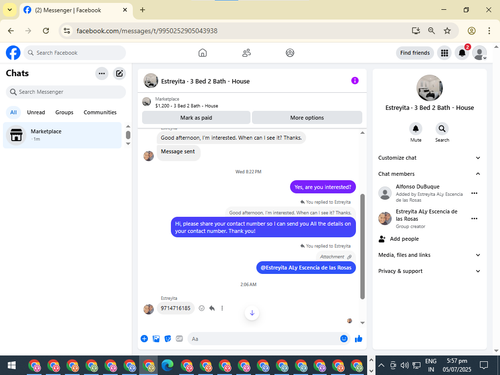Click the 'Yes, are you interested?' message bubble

(x=323, y=187)
